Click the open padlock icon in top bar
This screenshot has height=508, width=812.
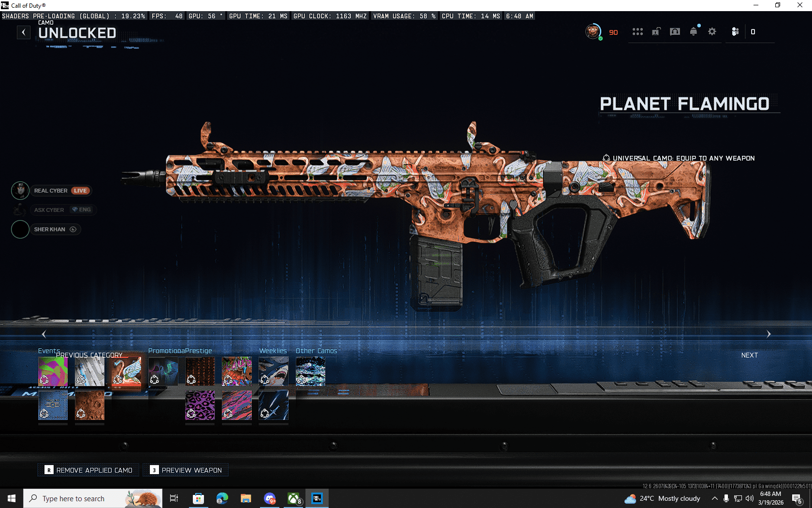point(656,32)
